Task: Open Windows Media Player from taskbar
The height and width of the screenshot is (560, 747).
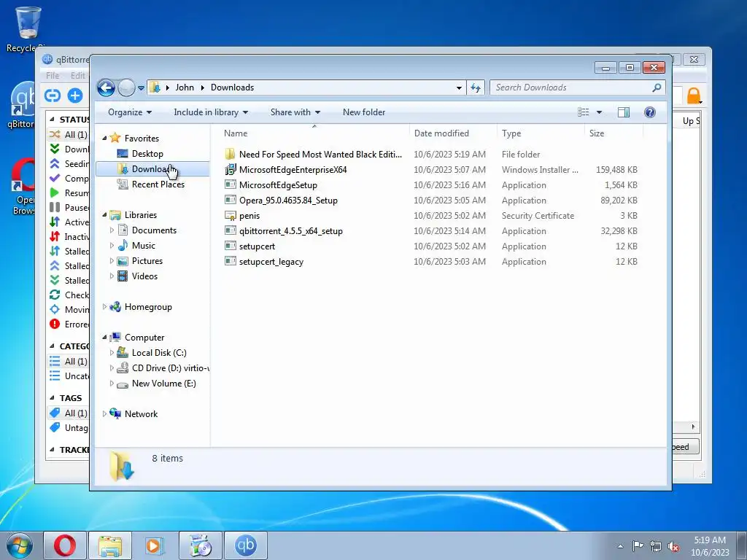Action: coord(153,545)
